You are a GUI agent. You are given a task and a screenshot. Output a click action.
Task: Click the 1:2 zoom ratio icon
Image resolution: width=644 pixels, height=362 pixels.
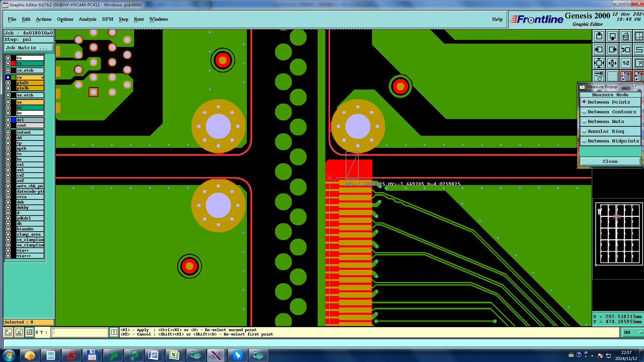coord(626,63)
